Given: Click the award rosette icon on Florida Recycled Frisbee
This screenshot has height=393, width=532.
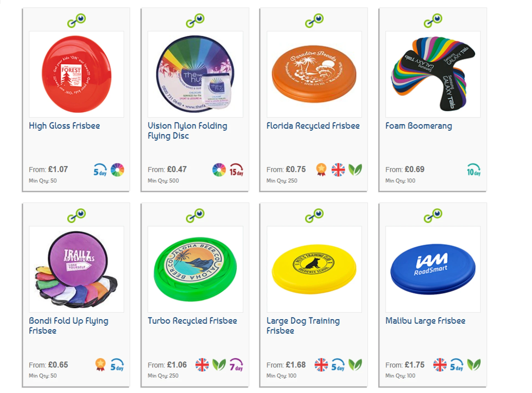Looking at the screenshot, I should point(321,170).
